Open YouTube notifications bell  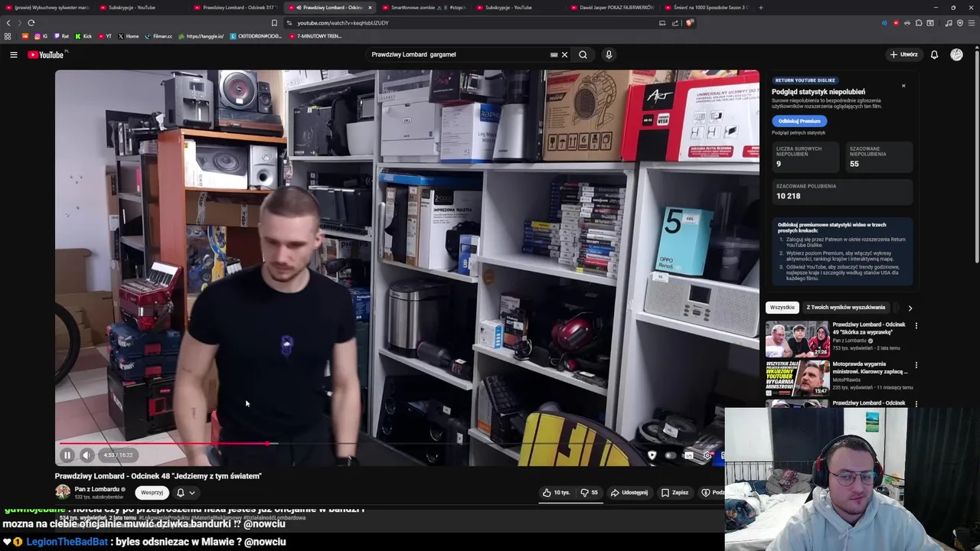[934, 54]
